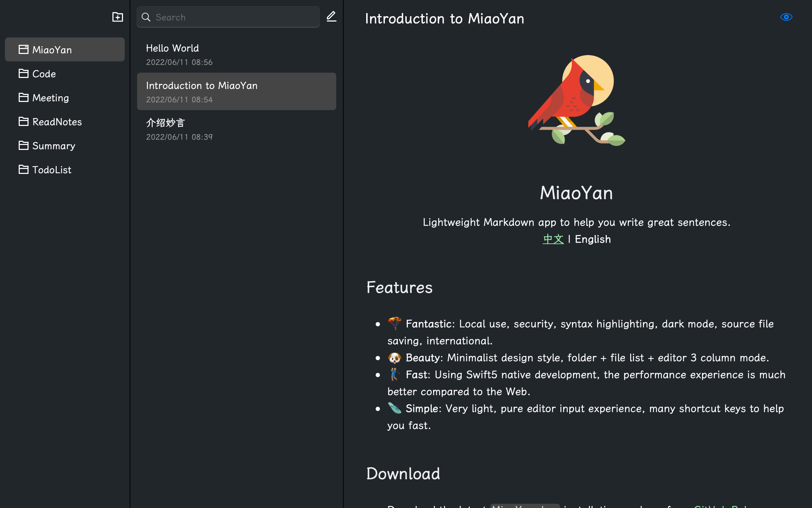Click the large MiaoYan heading
The image size is (812, 508).
tap(577, 193)
